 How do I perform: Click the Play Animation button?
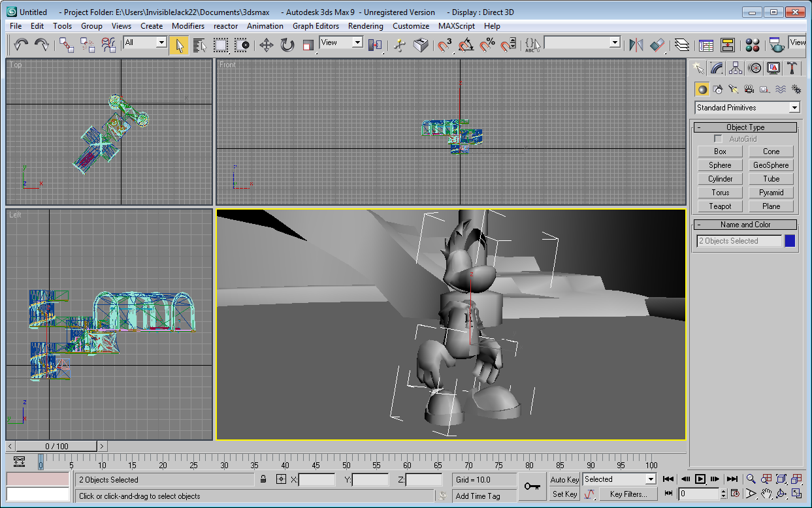[700, 479]
